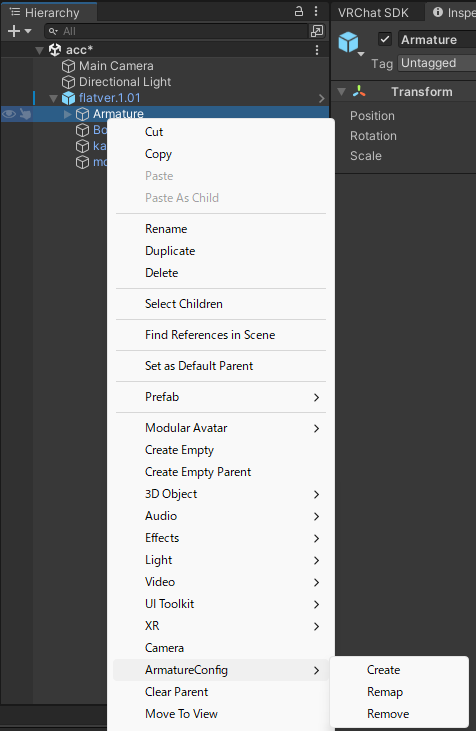This screenshot has width=476, height=731.
Task: Open the XR submenu
Action: coord(221,626)
